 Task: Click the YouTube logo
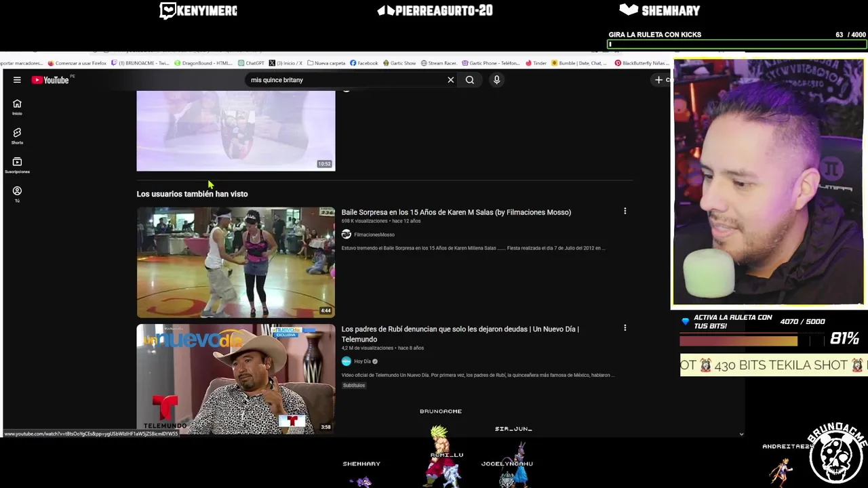(50, 80)
